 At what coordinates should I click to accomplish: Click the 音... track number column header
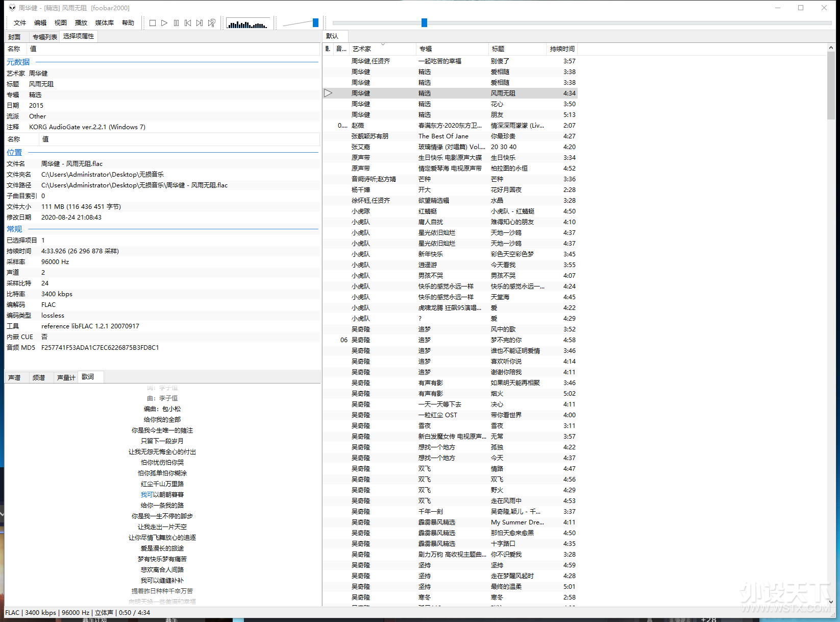[x=341, y=49]
